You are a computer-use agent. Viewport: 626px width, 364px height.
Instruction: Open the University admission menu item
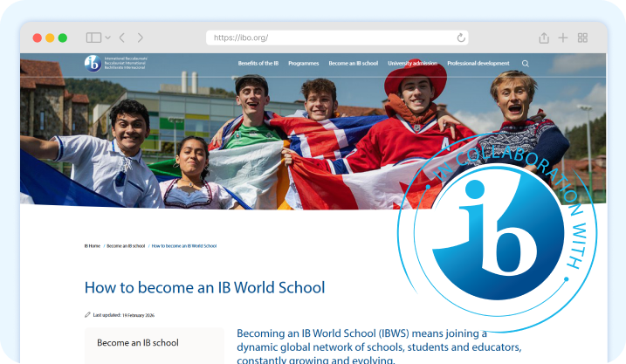click(412, 63)
